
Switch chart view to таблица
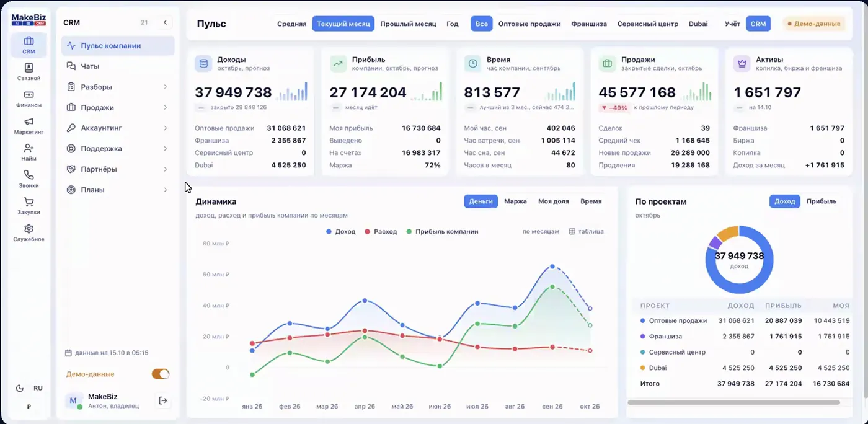pyautogui.click(x=587, y=231)
